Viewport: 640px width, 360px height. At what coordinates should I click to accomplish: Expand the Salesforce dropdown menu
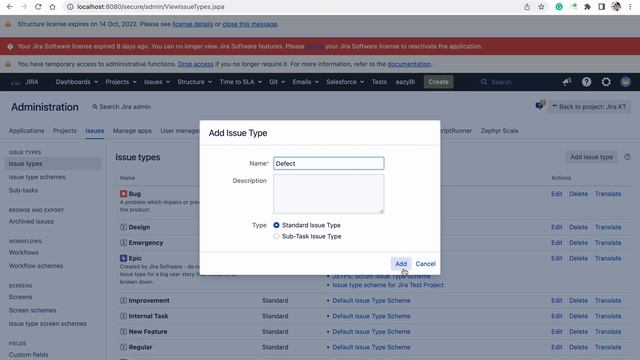click(x=345, y=82)
